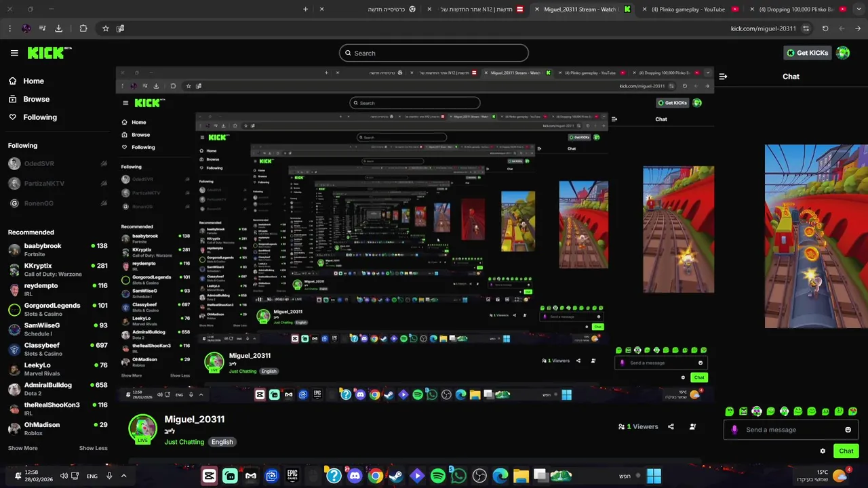Pick the first green blob emote
This screenshot has width=868, height=488.
point(730,411)
